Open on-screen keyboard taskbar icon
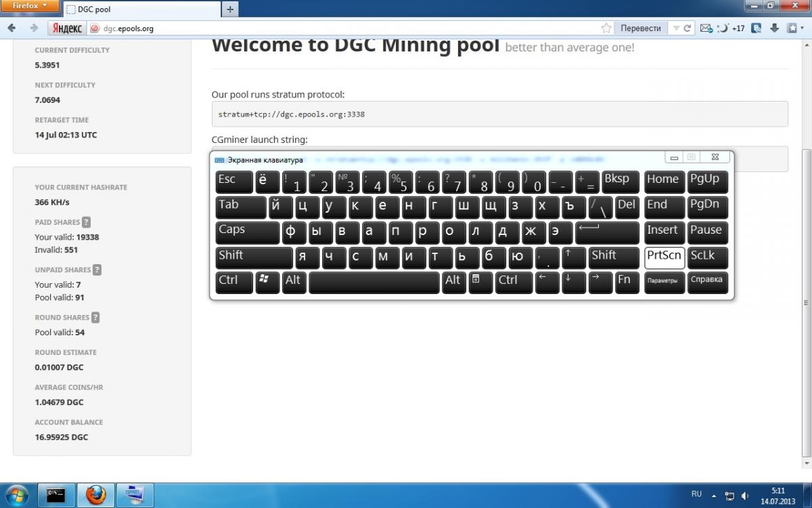812x508 pixels. coord(134,495)
